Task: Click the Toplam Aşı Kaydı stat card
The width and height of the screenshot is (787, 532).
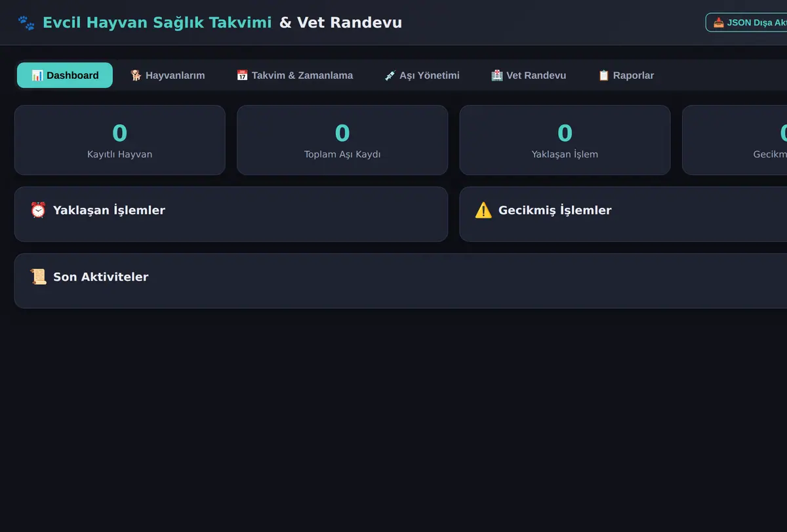Action: tap(342, 140)
